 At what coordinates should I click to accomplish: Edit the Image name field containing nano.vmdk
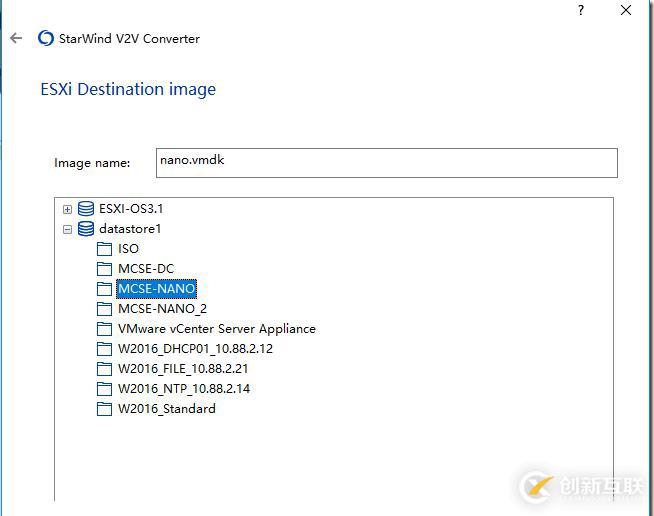(387, 163)
